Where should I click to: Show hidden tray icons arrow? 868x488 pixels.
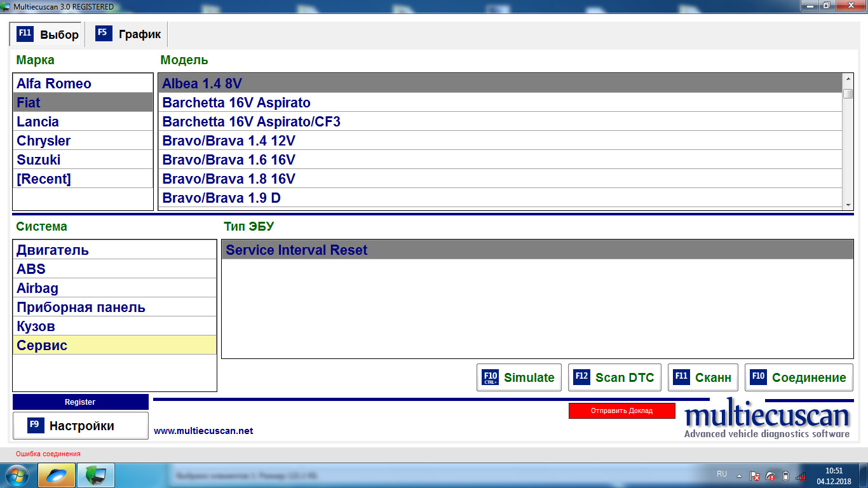[739, 475]
